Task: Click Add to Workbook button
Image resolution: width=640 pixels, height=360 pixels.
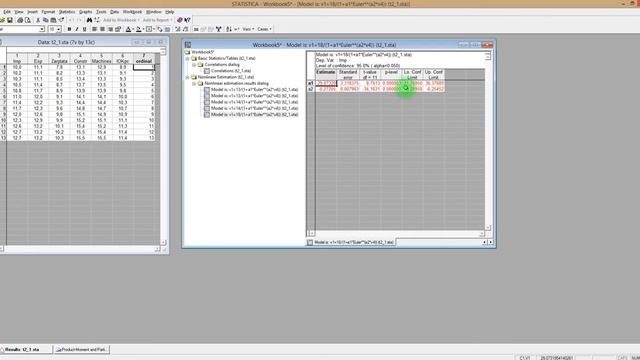Action: (x=121, y=20)
